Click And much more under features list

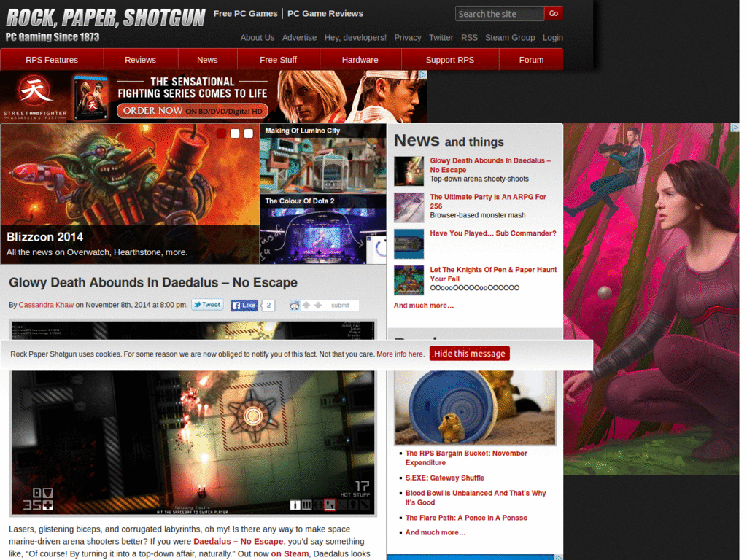436,532
